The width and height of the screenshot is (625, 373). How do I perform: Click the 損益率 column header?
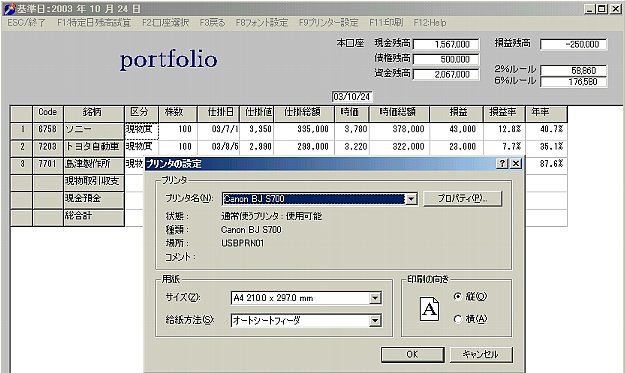pos(504,114)
